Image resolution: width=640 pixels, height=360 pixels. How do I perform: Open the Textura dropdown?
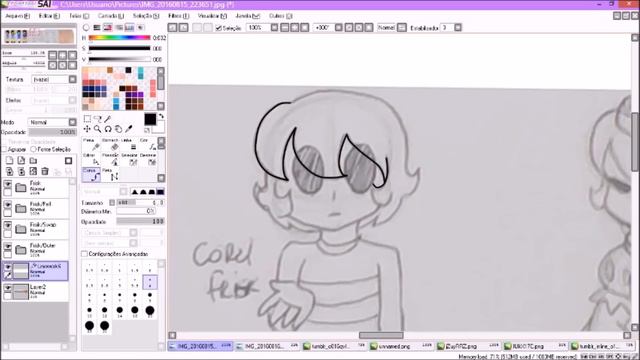point(72,79)
